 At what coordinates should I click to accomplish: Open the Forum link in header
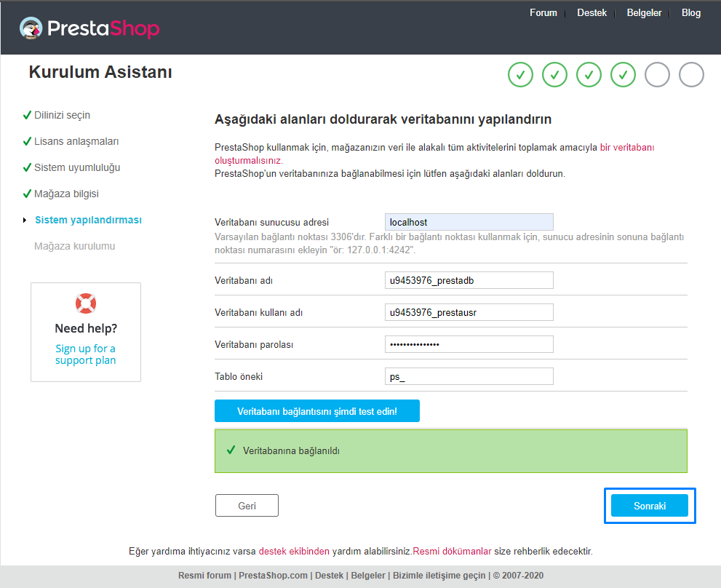click(x=543, y=13)
